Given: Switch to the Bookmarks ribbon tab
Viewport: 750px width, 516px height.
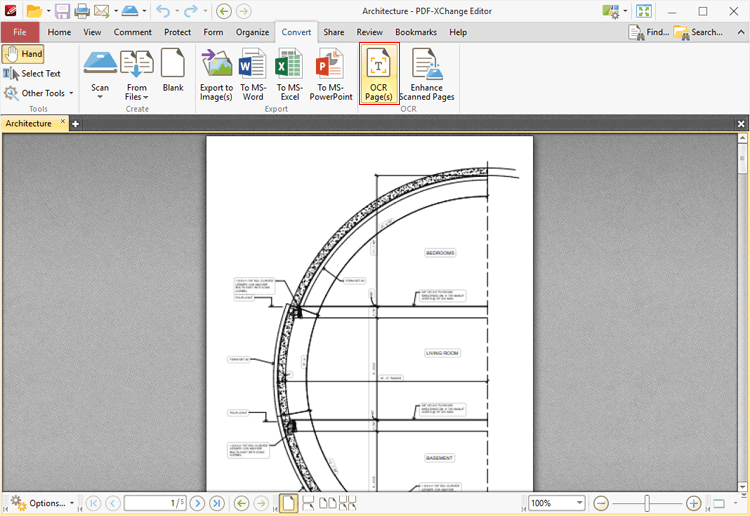Looking at the screenshot, I should [416, 32].
